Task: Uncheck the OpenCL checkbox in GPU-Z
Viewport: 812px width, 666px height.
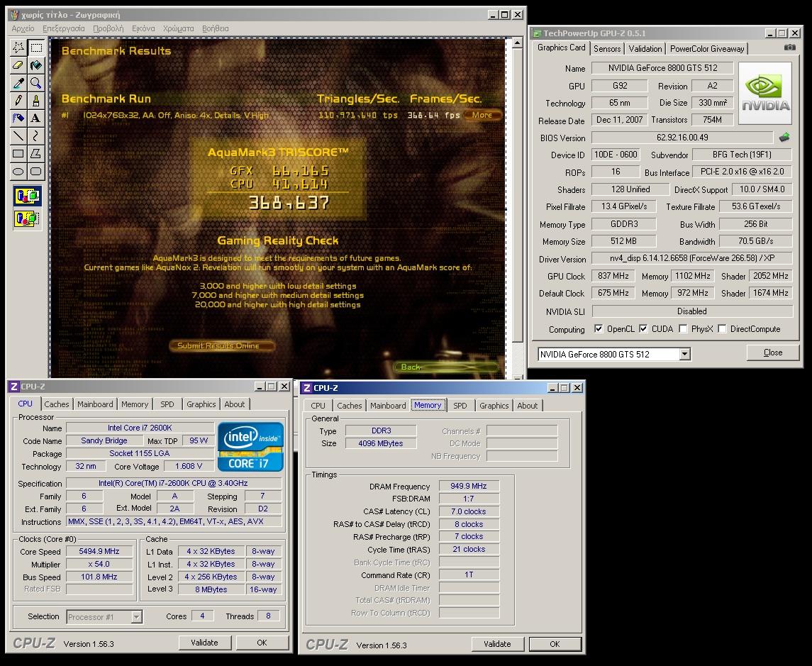Action: click(599, 329)
